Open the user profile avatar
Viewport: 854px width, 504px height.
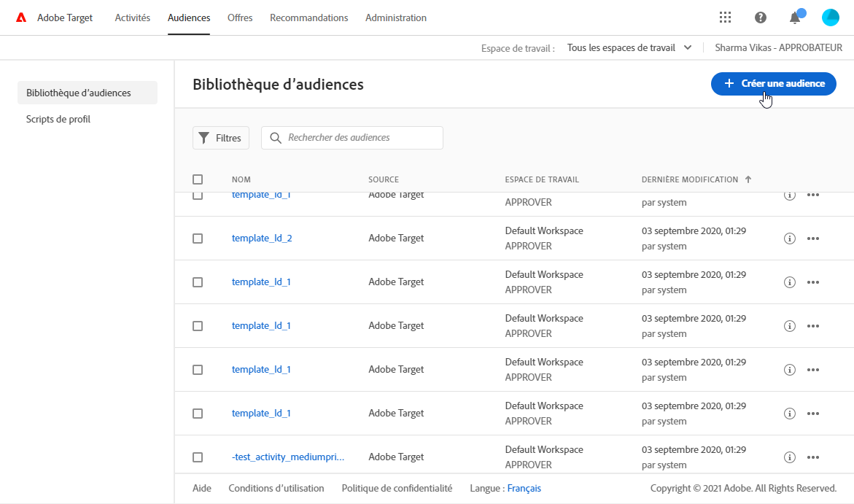point(830,18)
